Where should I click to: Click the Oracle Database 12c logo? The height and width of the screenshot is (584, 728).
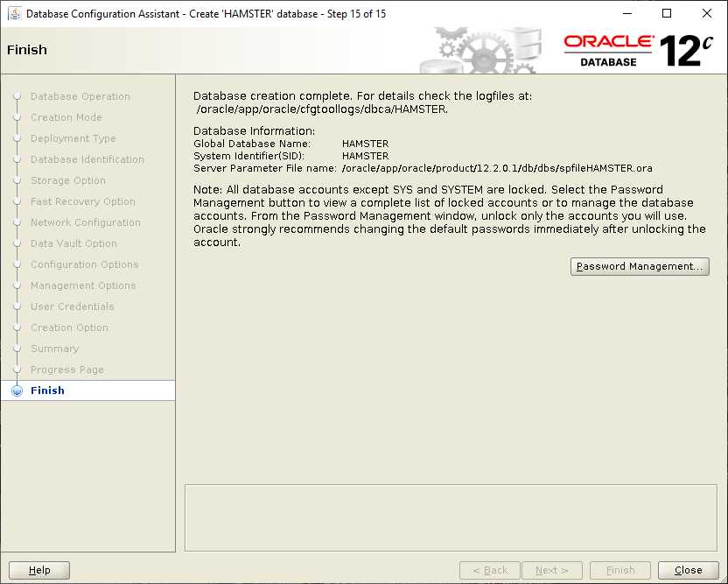pos(638,51)
